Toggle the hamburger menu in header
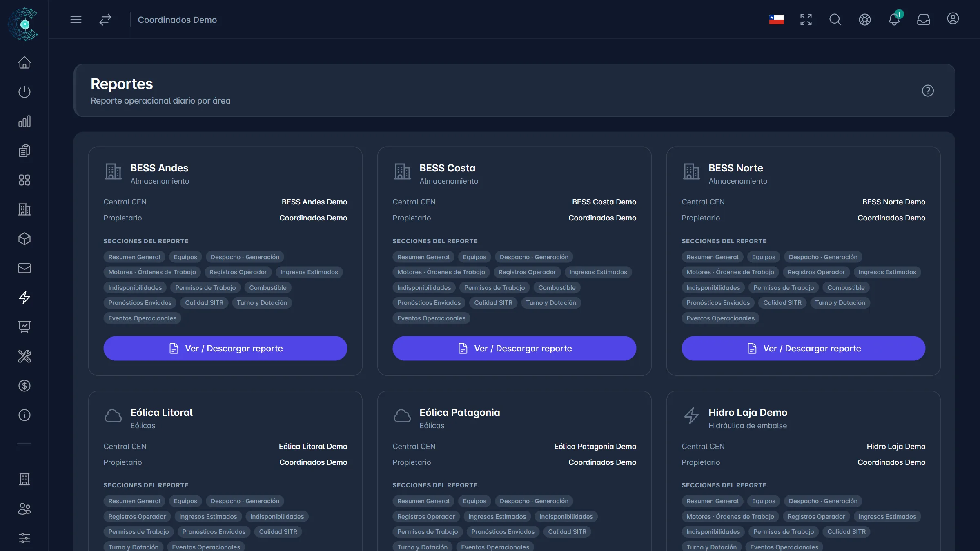The height and width of the screenshot is (551, 980). pyautogui.click(x=76, y=20)
